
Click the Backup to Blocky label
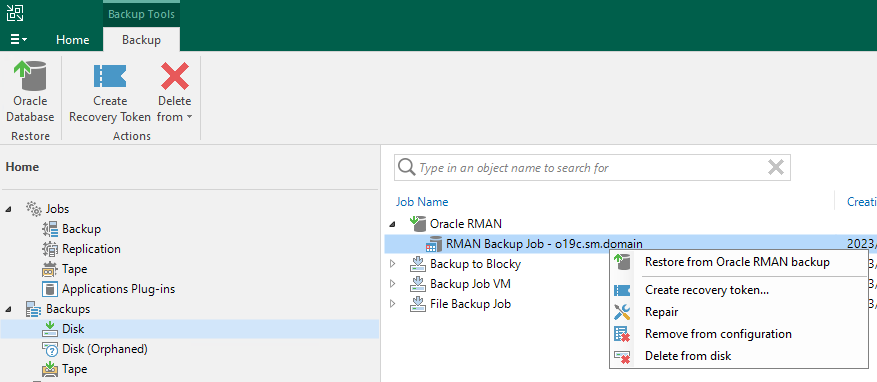point(475,264)
